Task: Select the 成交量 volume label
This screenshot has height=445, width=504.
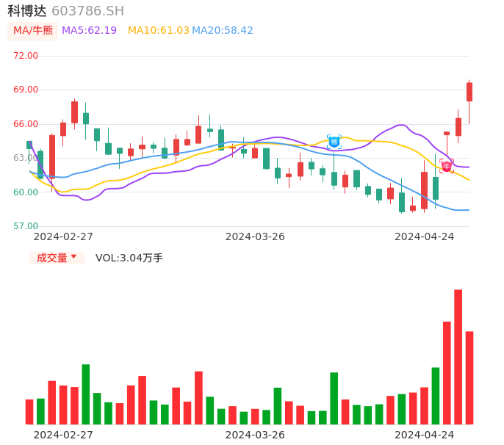Action: (x=51, y=258)
